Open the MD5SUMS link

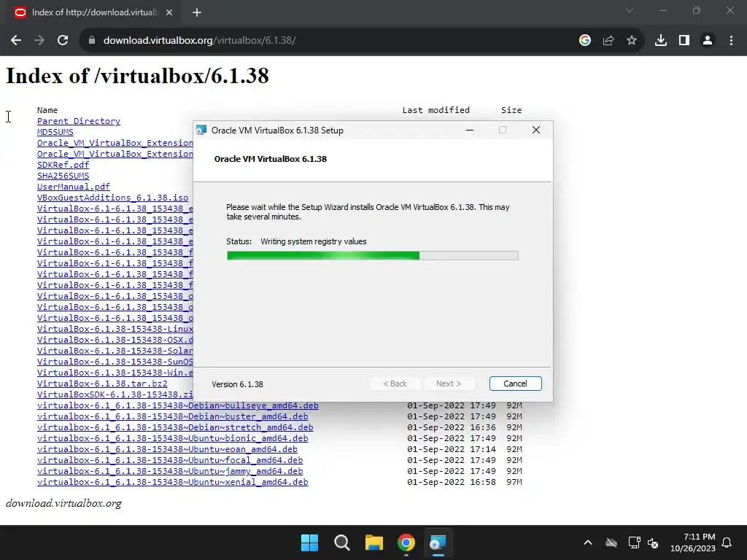pyautogui.click(x=55, y=132)
